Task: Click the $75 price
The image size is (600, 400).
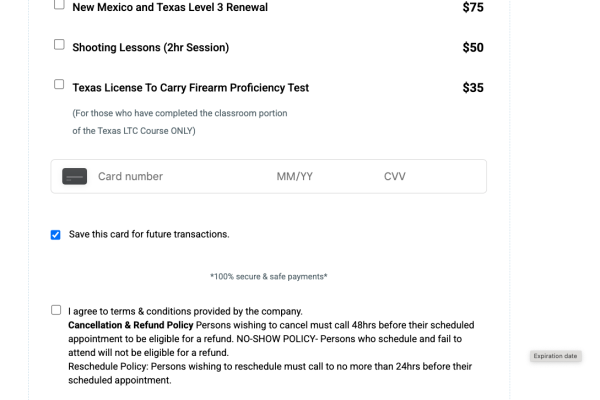Action: (473, 7)
